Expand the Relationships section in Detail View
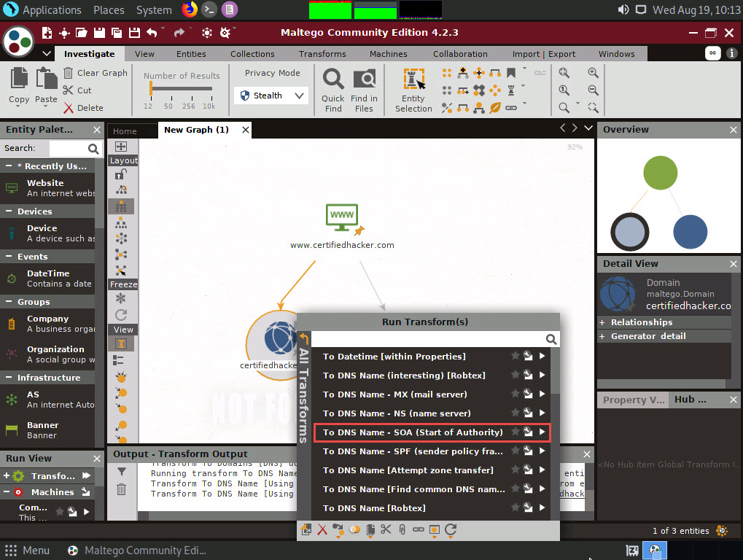The height and width of the screenshot is (560, 743). [x=602, y=322]
